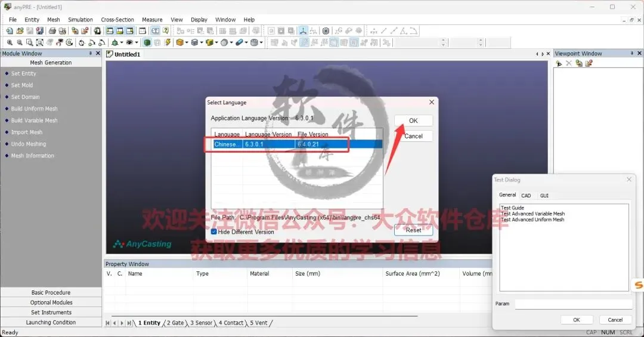Switch to the 3 Sensor sheet tab
Screen dimensions: 644x337
(x=202, y=323)
